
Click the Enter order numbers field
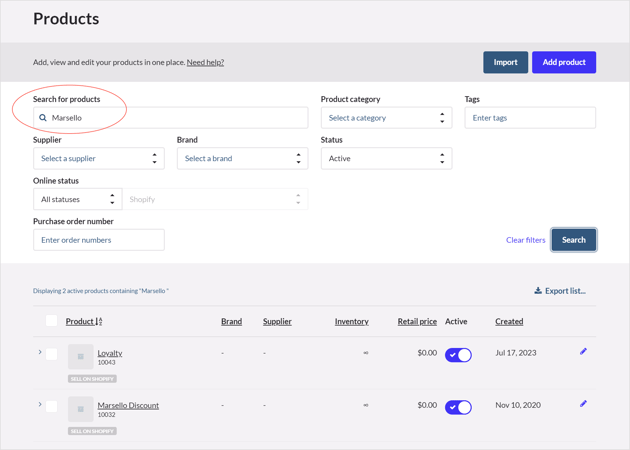pos(99,240)
